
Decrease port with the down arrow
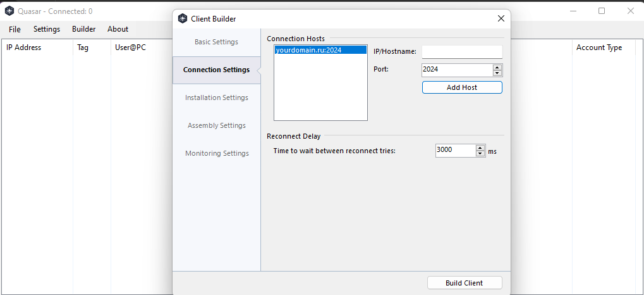[497, 73]
